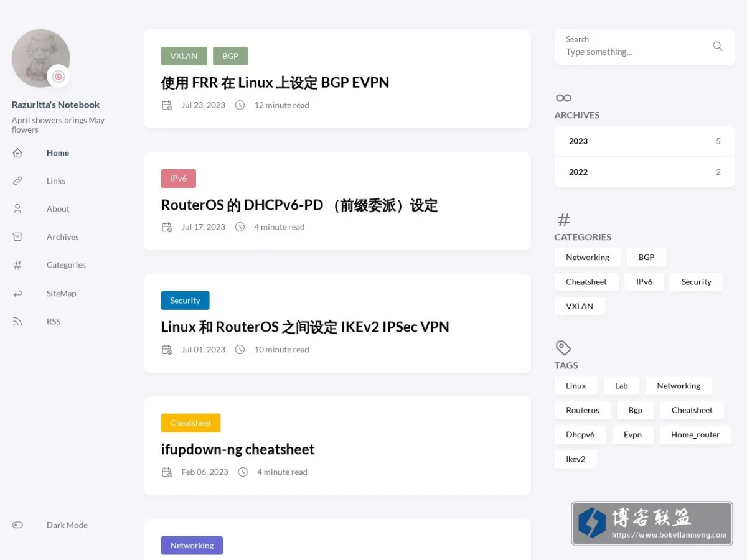This screenshot has height=560, width=747.
Task: Click the blue Security post label
Action: pyautogui.click(x=186, y=301)
